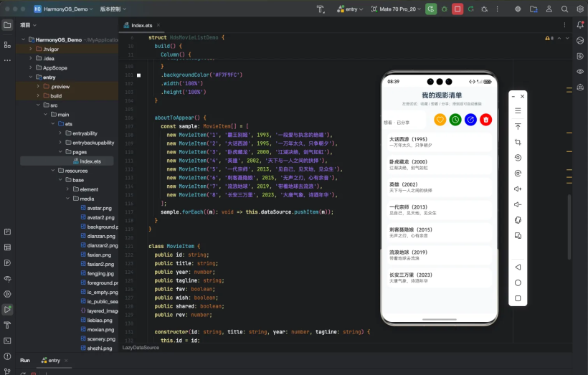Image resolution: width=588 pixels, height=375 pixels.
Task: Start debugging with the bug icon
Action: tap(444, 9)
